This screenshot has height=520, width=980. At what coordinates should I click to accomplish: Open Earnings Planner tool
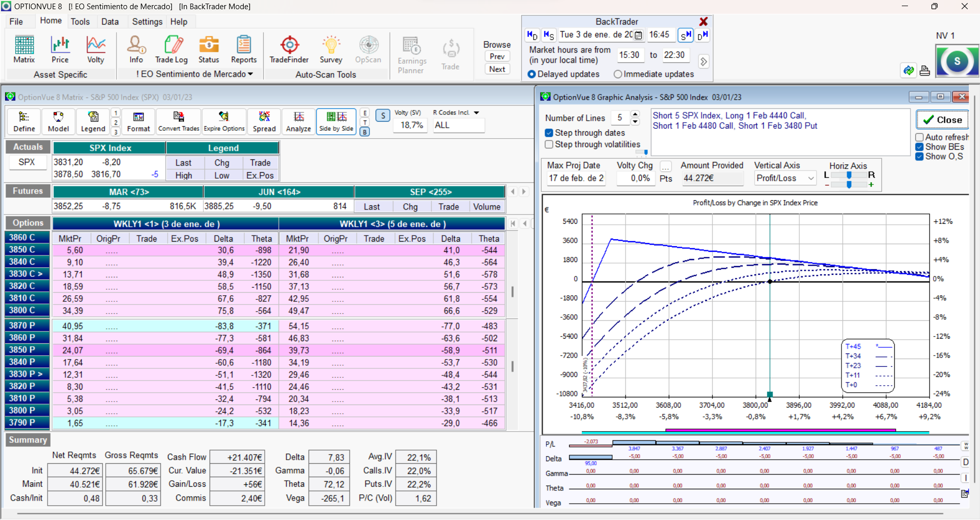tap(412, 55)
